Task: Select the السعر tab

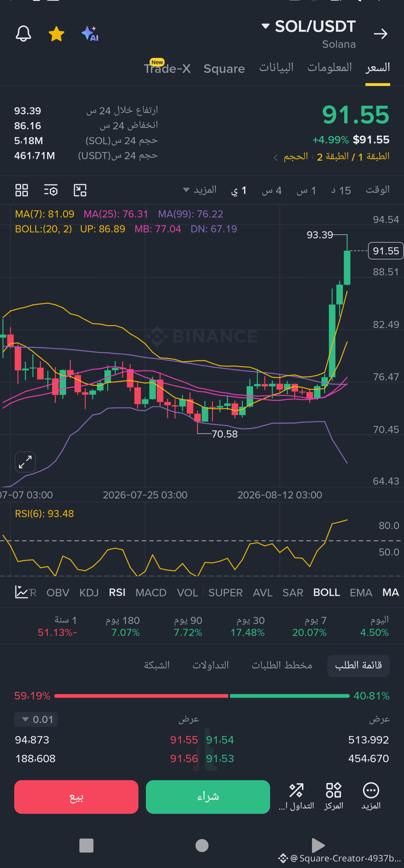Action: click(x=378, y=67)
